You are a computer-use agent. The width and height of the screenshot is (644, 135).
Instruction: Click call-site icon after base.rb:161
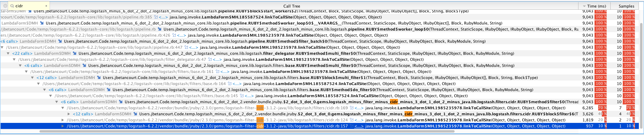pos(217,72)
